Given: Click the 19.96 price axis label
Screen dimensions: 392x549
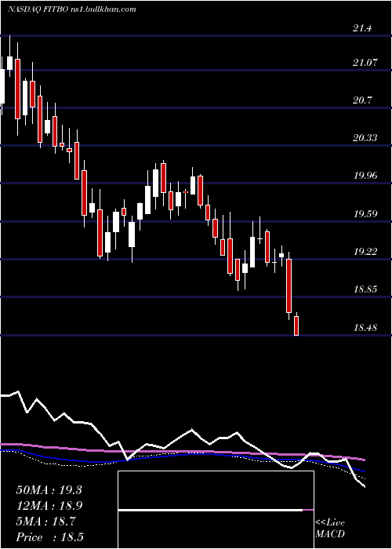Looking at the screenshot, I should pyautogui.click(x=365, y=176).
